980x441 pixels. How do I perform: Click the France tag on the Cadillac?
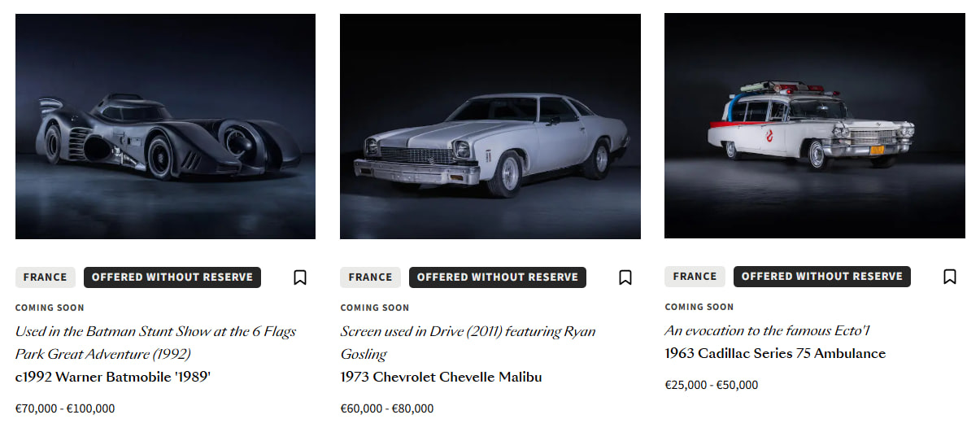695,277
